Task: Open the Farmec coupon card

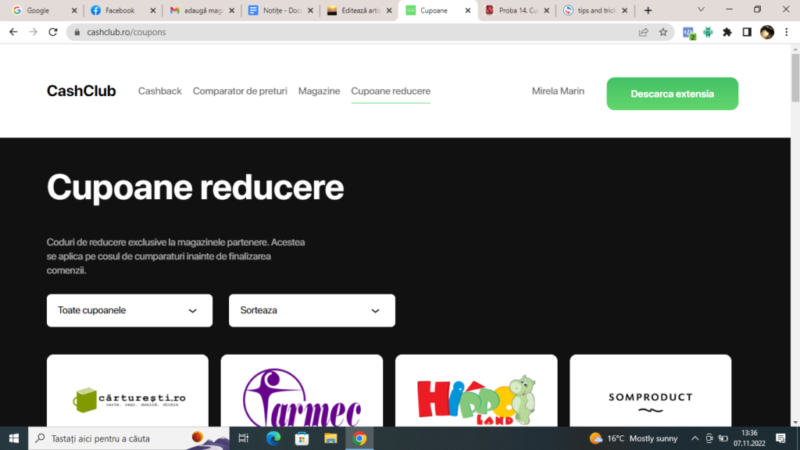Action: click(x=302, y=391)
